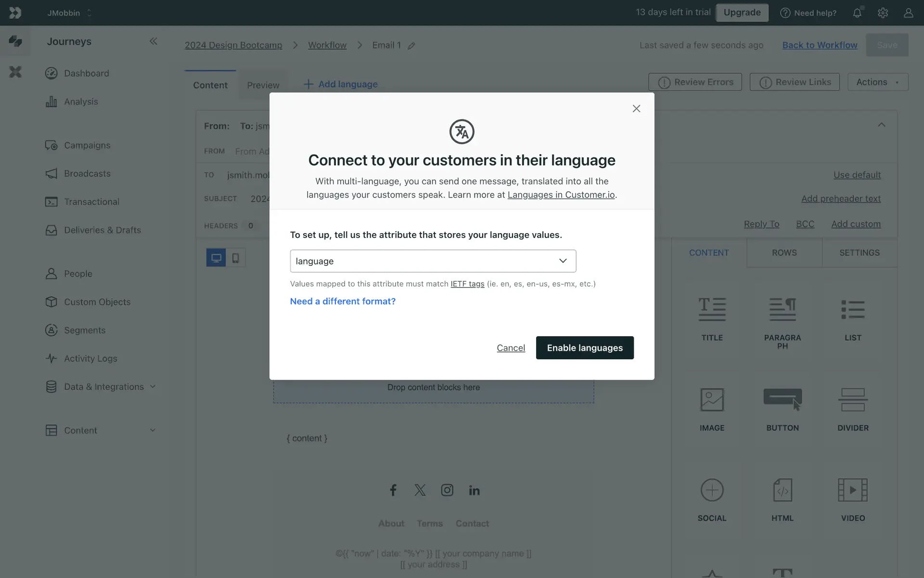Open the Actions dropdown
Image resolution: width=924 pixels, height=578 pixels.
pos(877,82)
